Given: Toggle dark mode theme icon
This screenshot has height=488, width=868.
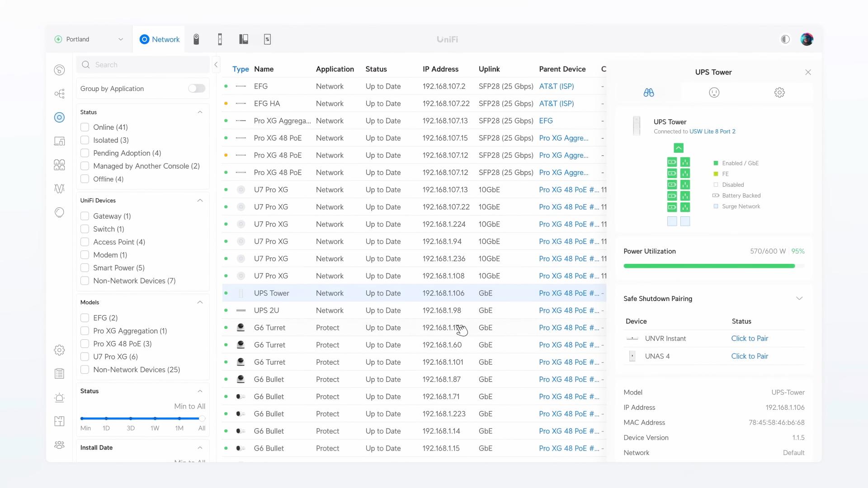Looking at the screenshot, I should (785, 39).
